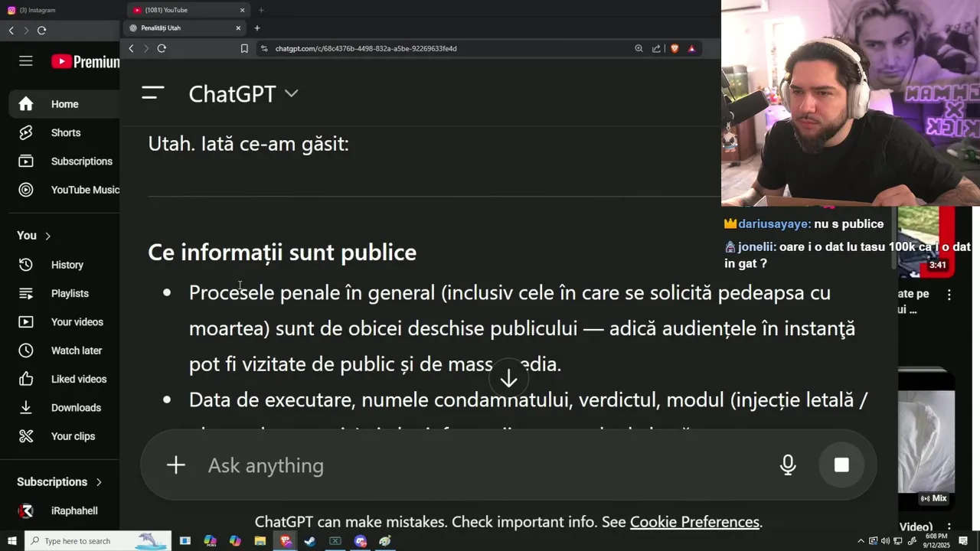Open a new tab beside YouTube tab
The height and width of the screenshot is (551, 980).
[261, 10]
